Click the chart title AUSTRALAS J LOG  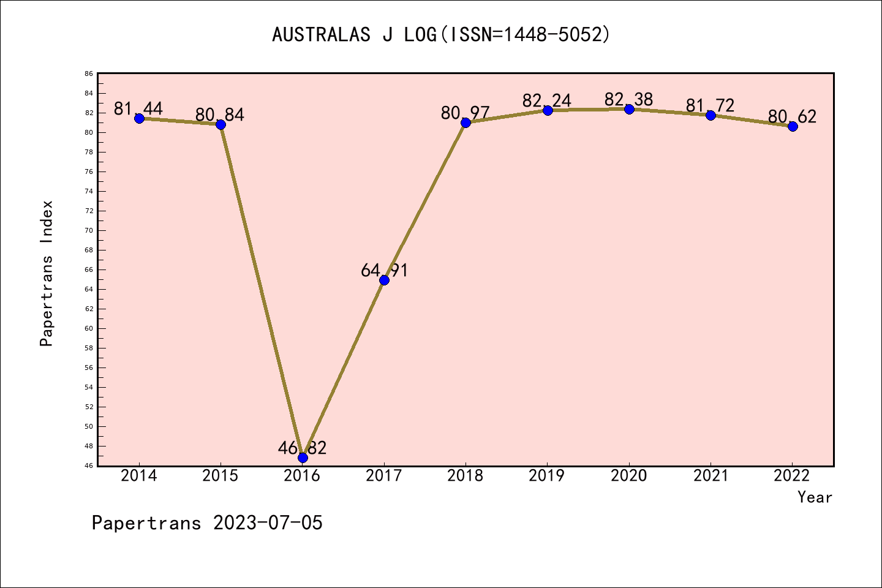tap(441, 34)
